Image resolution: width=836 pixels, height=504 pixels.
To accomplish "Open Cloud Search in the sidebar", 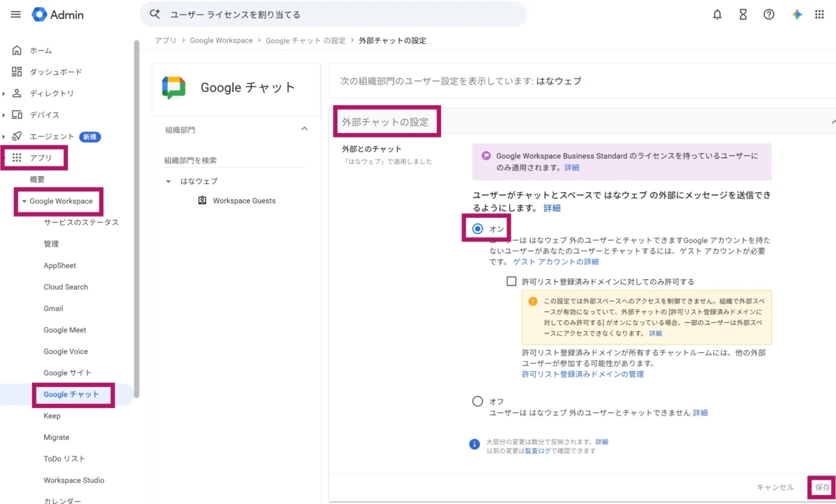I will click(x=66, y=288).
